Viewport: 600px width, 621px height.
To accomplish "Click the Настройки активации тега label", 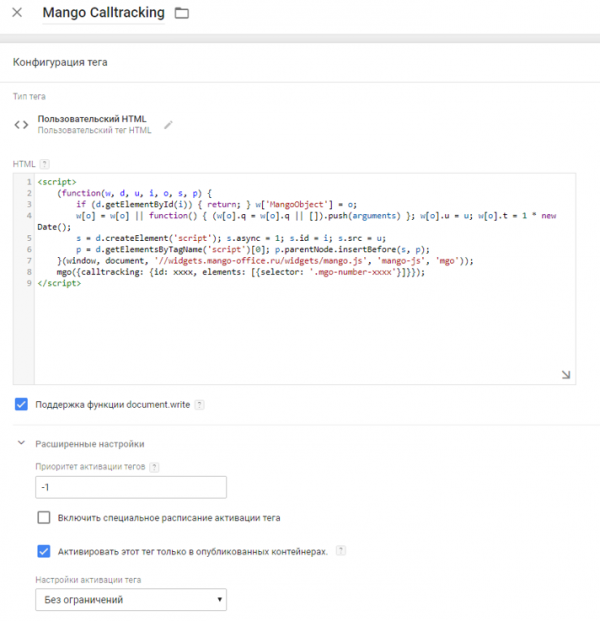I will [88, 580].
